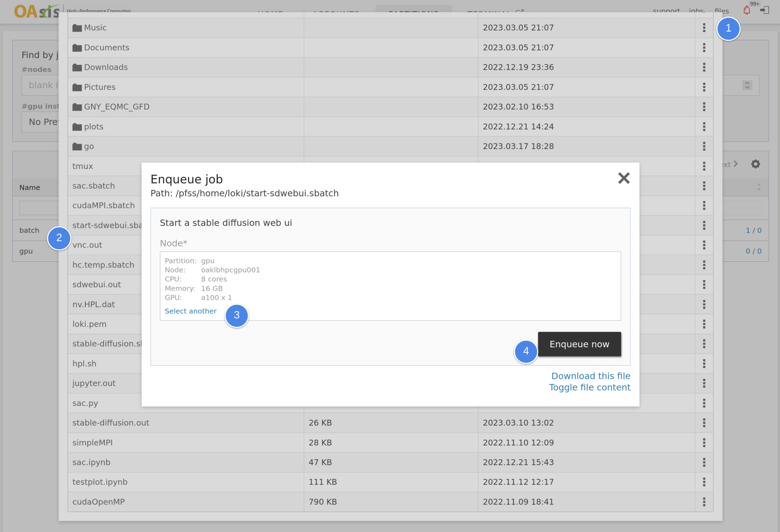
Task: Open the go folder
Action: (x=83, y=146)
